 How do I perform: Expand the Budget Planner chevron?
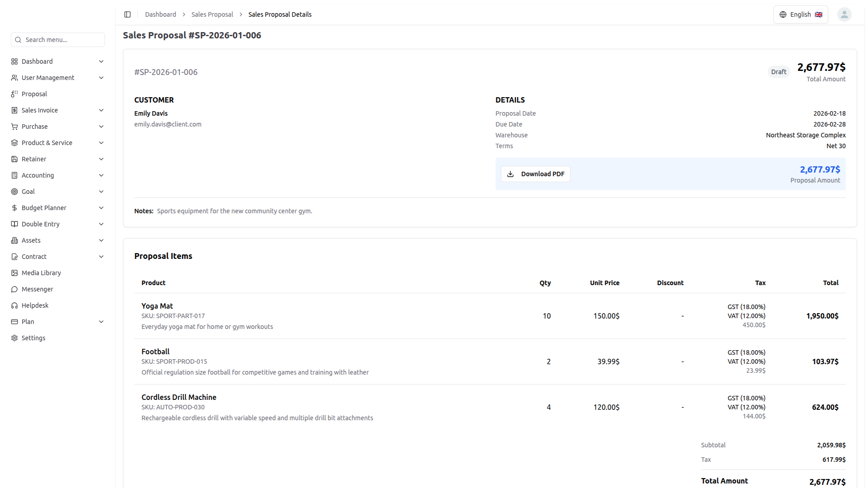[101, 208]
